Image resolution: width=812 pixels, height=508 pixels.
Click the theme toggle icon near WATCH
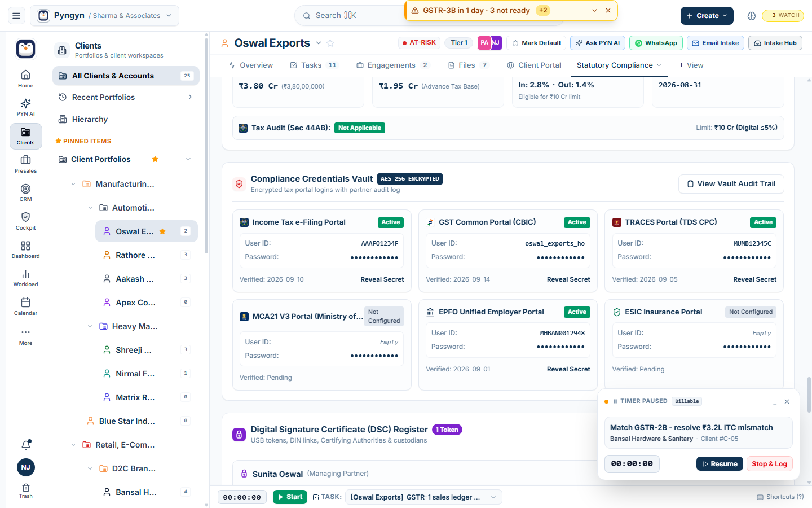tap(752, 16)
